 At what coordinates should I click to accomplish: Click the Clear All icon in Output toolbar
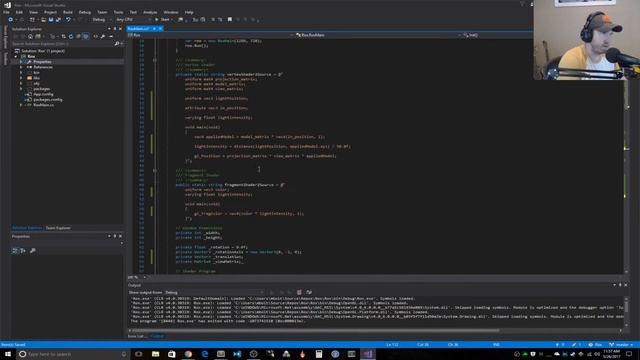pyautogui.click(x=299, y=292)
